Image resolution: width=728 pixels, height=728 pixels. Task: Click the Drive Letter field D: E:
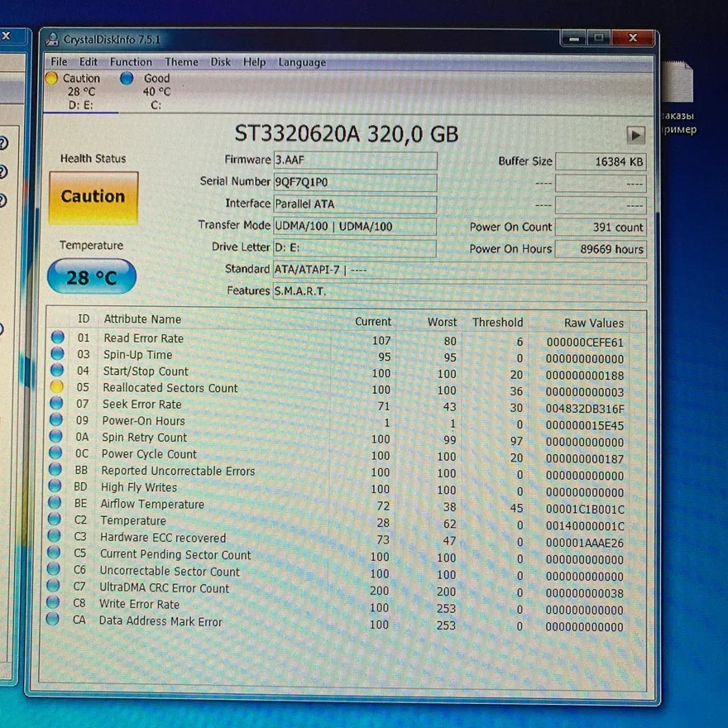coord(355,248)
